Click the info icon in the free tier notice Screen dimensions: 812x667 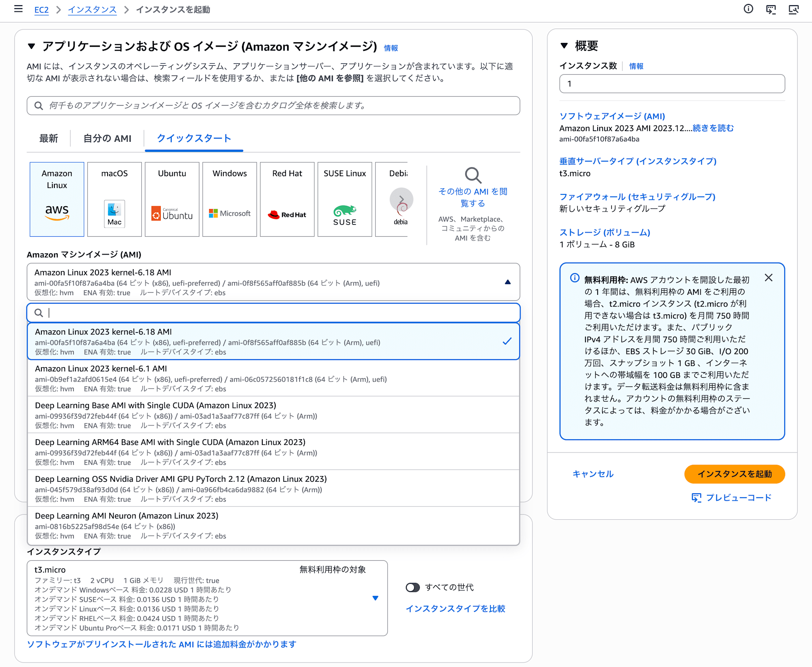574,278
